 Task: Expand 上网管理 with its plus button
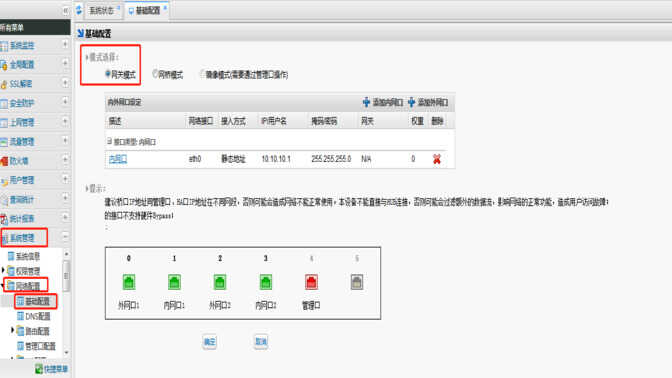65,121
